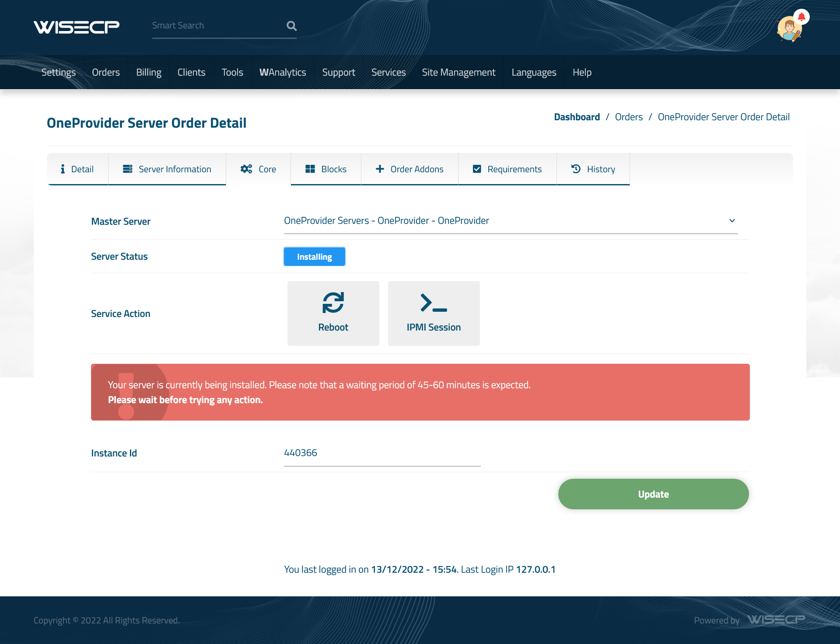
Task: Click the Copyright 2022 footer text
Action: point(107,620)
